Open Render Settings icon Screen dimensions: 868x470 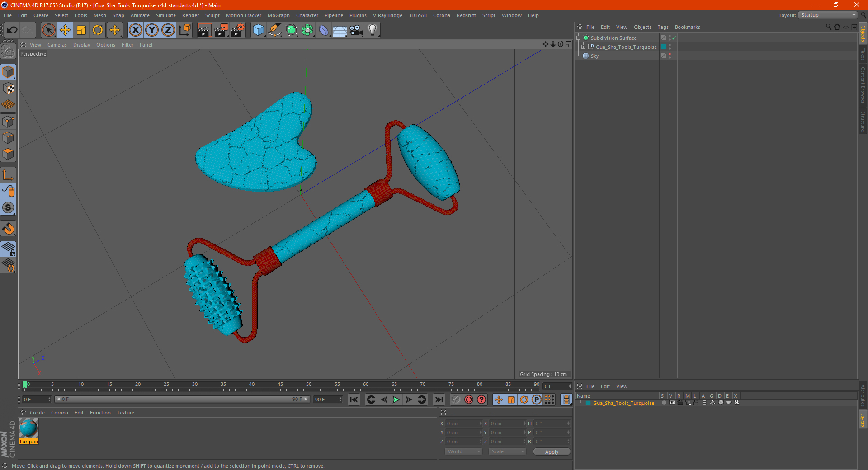(238, 30)
